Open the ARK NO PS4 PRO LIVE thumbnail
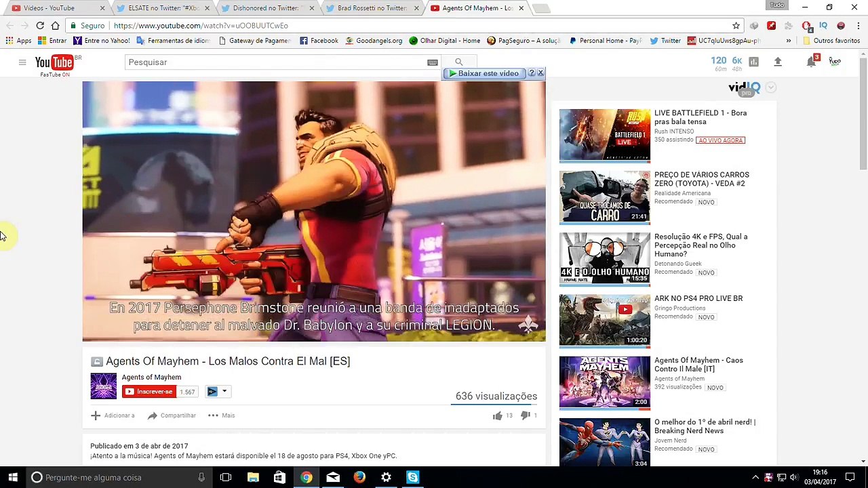The width and height of the screenshot is (868, 488). 605,321
